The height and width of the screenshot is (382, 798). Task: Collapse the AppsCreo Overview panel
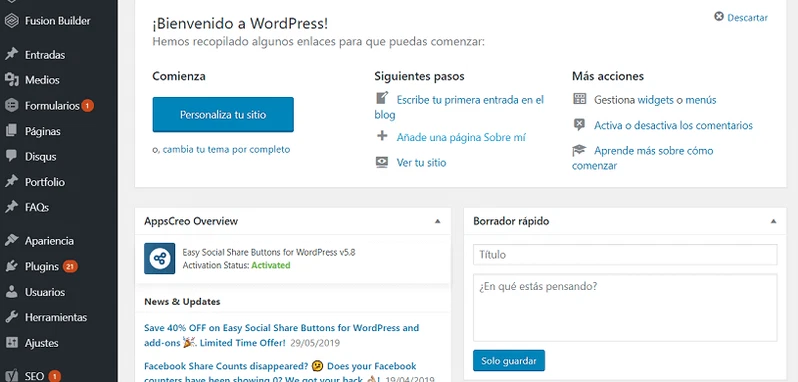pos(437,221)
